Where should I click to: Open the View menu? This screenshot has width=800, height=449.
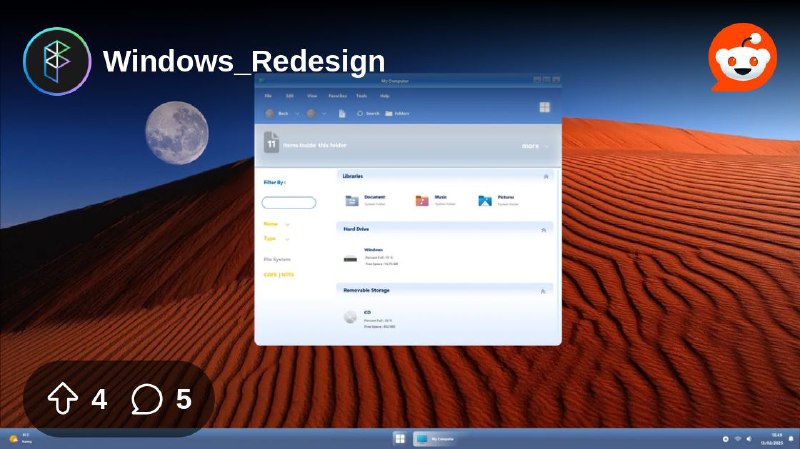[x=312, y=96]
